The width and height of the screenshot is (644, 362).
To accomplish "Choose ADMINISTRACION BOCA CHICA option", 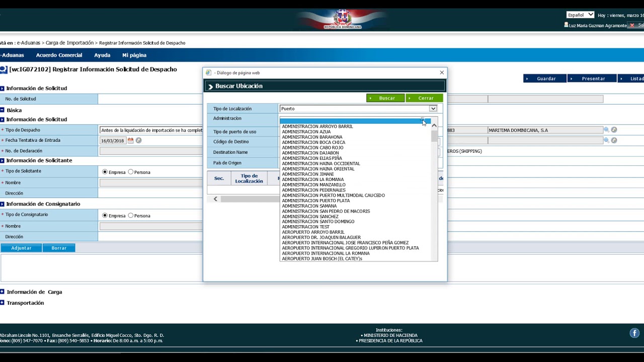I will coord(313,142).
